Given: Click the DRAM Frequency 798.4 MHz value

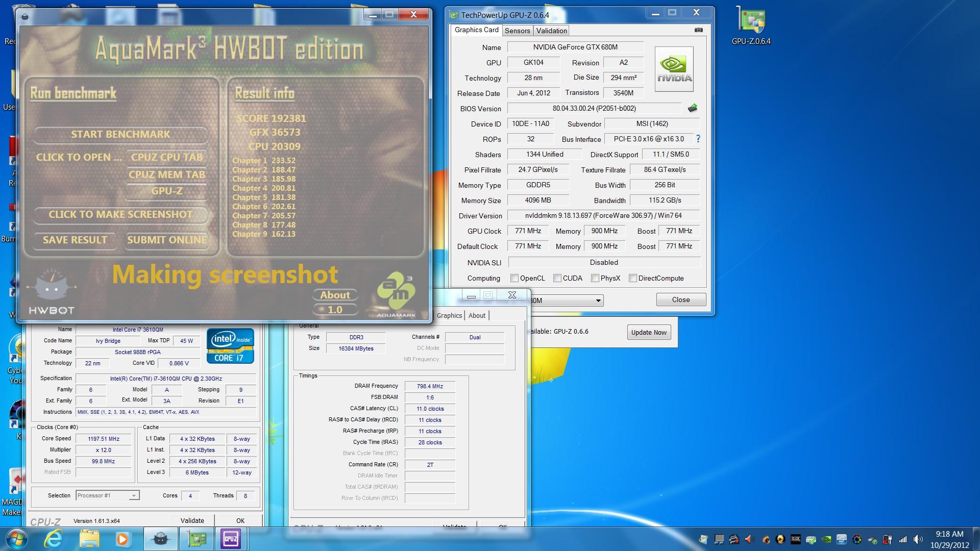Looking at the screenshot, I should pyautogui.click(x=430, y=386).
